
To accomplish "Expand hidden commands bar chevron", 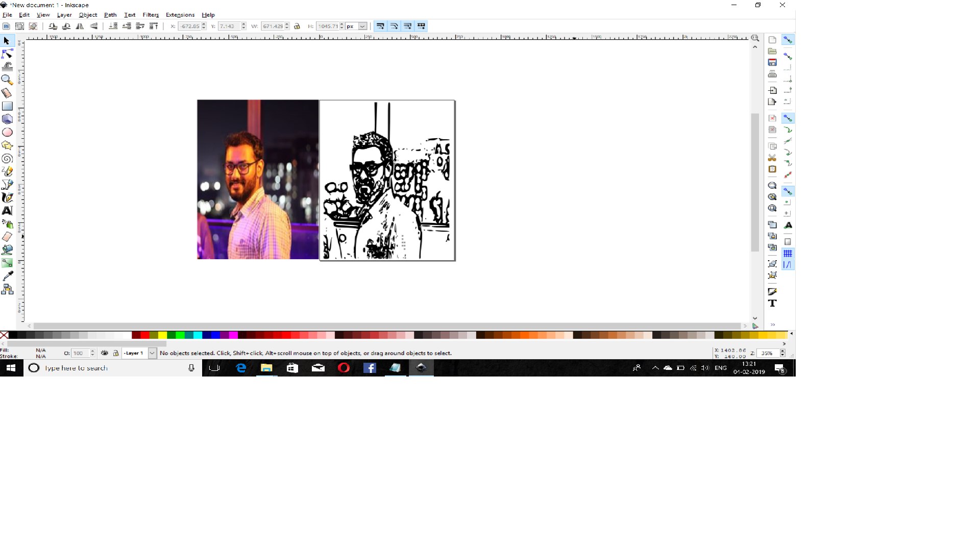I will click(x=773, y=325).
